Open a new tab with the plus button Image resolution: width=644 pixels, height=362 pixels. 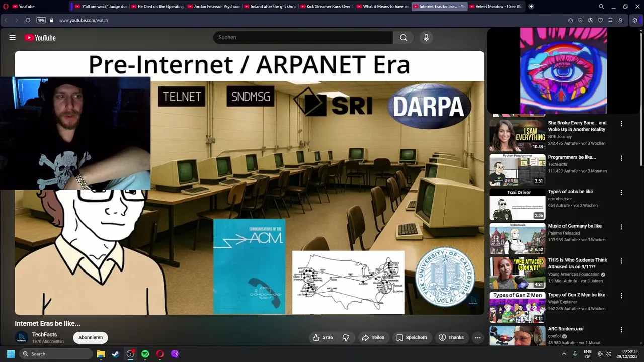click(531, 7)
